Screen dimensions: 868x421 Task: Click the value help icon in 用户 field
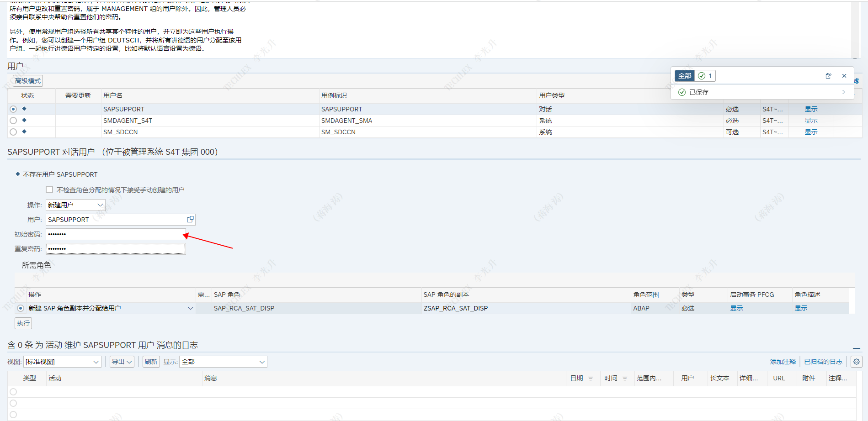click(x=190, y=220)
